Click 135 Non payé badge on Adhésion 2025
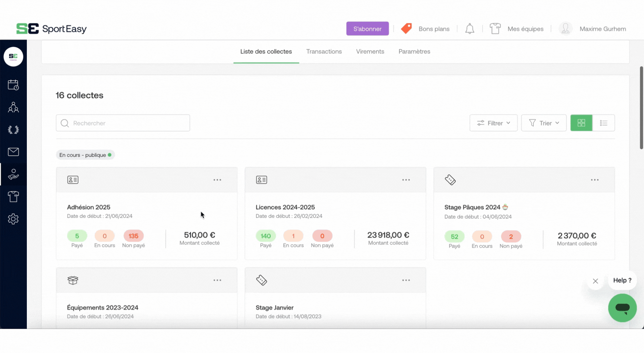The height and width of the screenshot is (353, 644). coord(133,236)
